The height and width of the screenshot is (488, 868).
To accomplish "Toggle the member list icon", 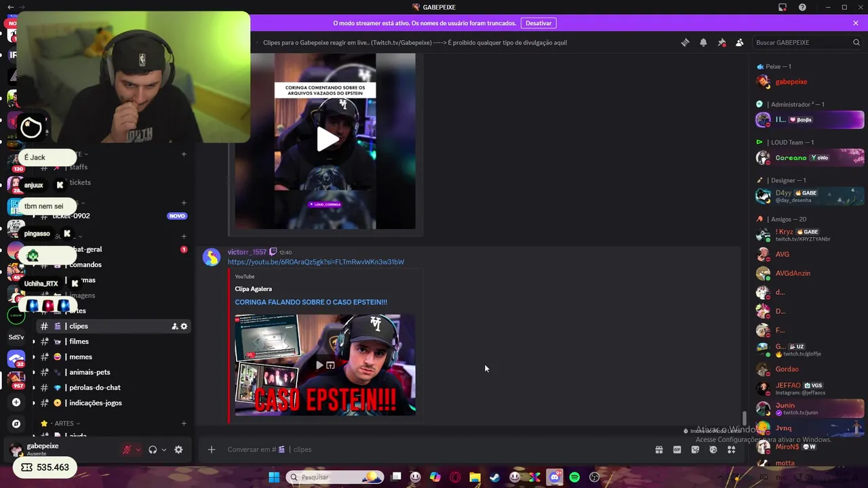I will click(739, 42).
